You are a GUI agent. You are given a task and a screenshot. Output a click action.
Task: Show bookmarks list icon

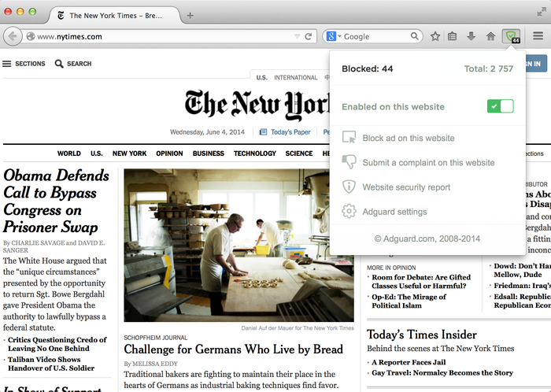(x=453, y=36)
